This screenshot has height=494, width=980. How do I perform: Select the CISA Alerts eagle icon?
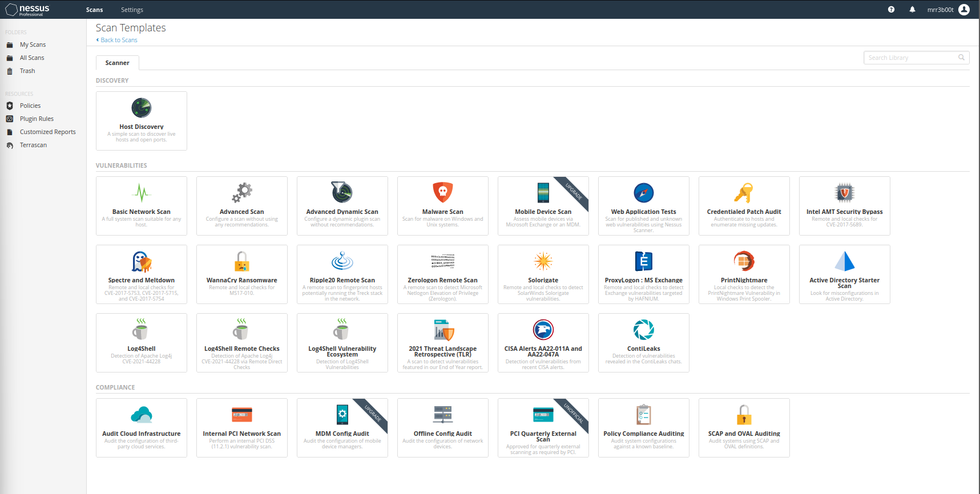(x=543, y=330)
